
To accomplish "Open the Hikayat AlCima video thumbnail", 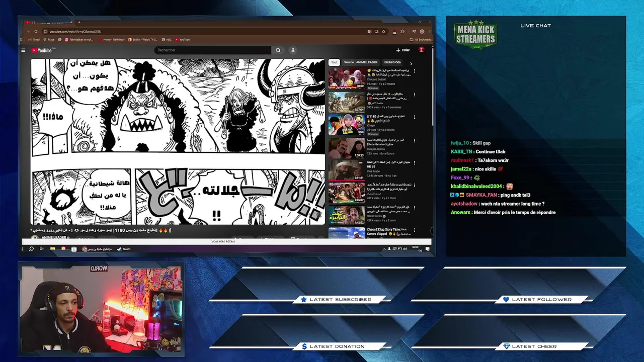I will coord(347,148).
